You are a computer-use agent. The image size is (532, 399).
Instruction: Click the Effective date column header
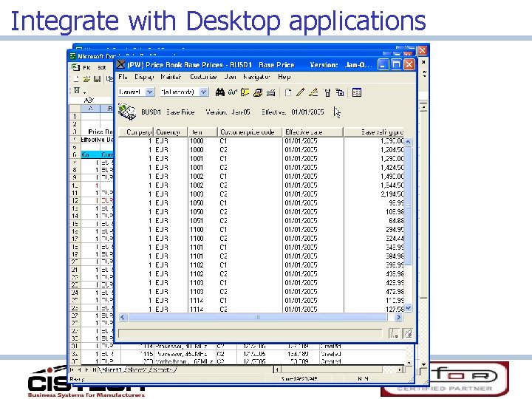[313, 132]
